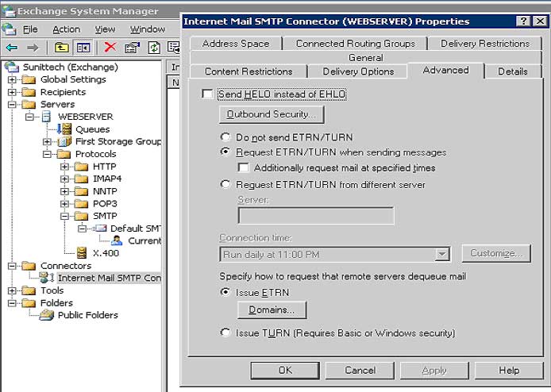The height and width of the screenshot is (392, 551).
Task: Collapse the Protocols tree node
Action: point(47,154)
